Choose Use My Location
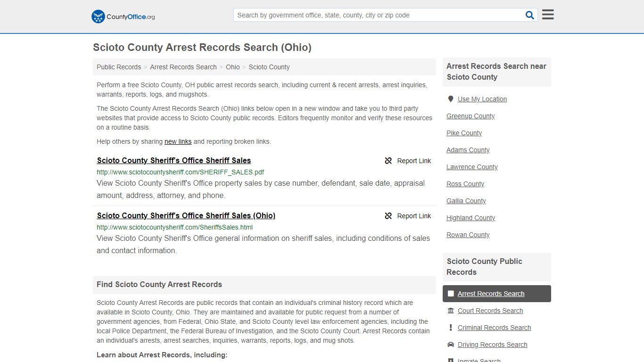 [482, 99]
